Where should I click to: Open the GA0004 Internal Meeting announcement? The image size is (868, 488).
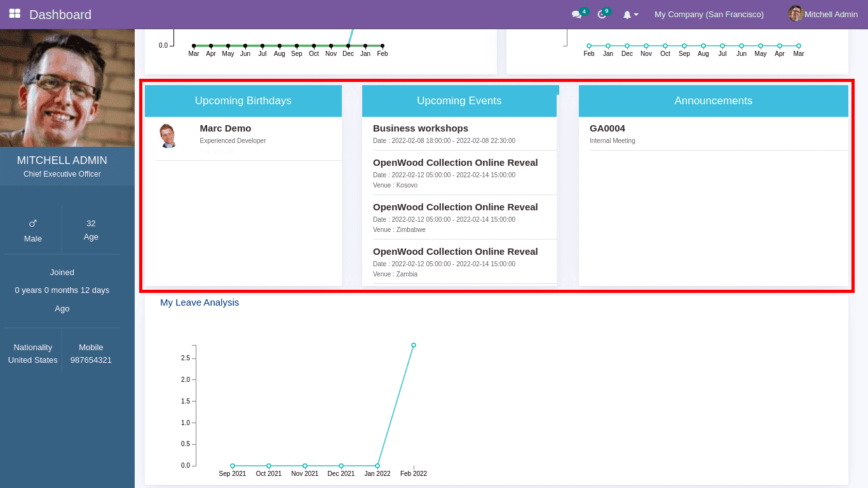point(607,128)
